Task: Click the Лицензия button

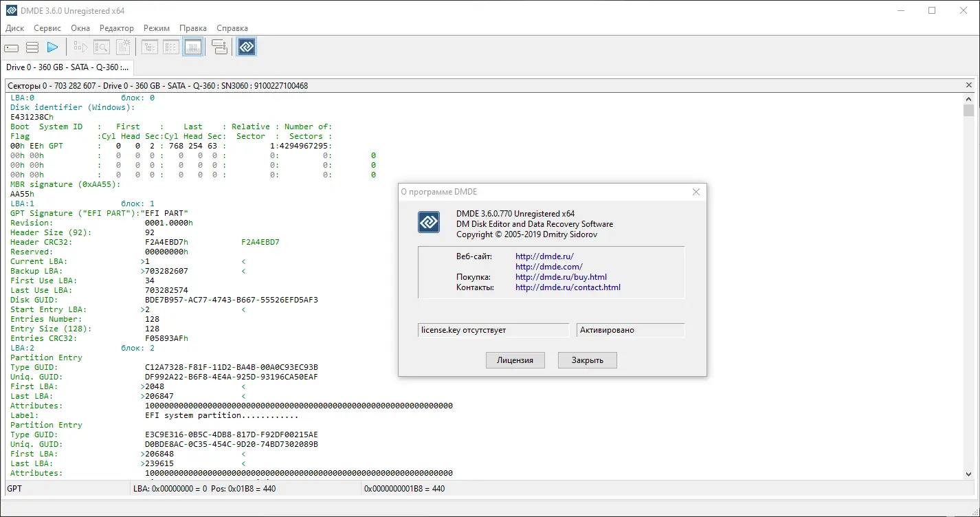Action: [x=515, y=360]
